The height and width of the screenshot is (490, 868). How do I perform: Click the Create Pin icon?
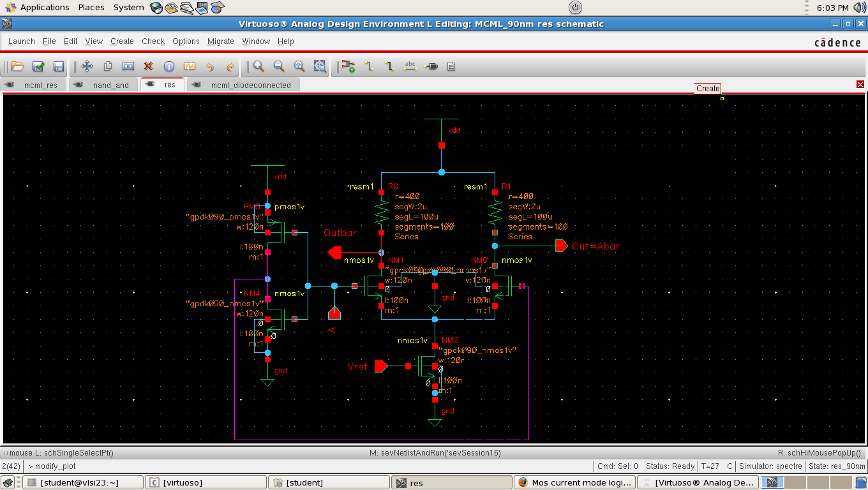pyautogui.click(x=431, y=66)
